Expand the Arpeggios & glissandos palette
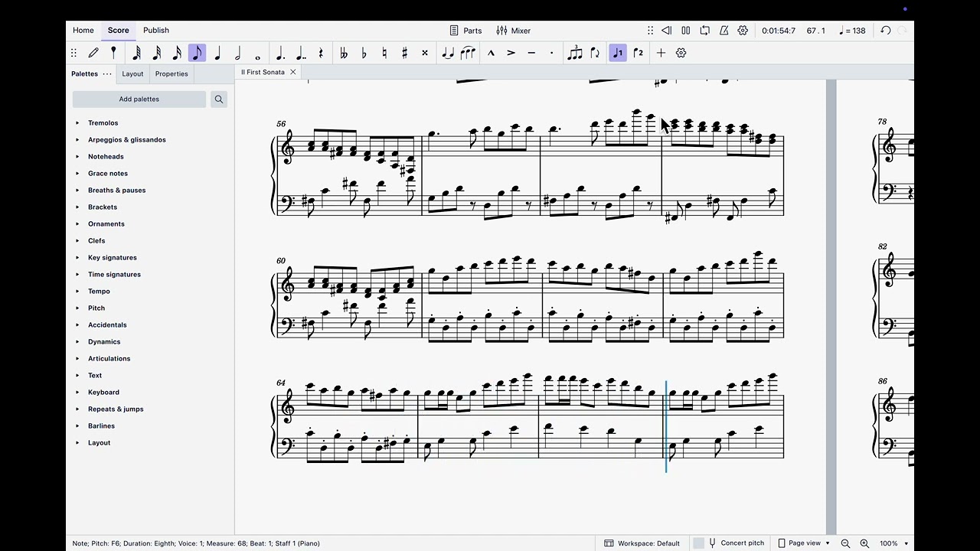Image resolution: width=980 pixels, height=551 pixels. point(77,139)
